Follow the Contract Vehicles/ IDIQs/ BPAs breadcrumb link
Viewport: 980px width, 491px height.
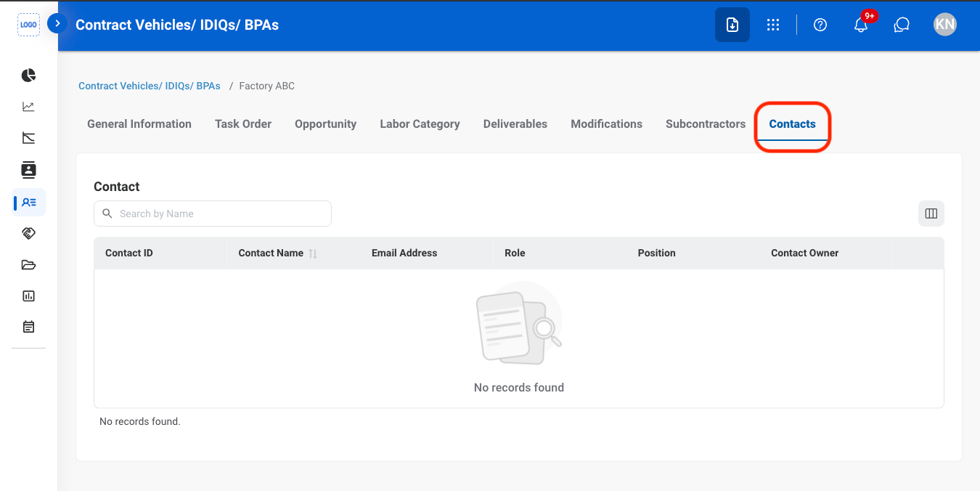click(150, 86)
